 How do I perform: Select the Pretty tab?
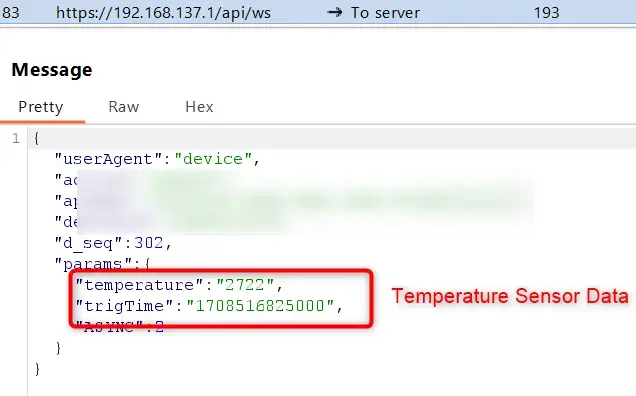(41, 107)
